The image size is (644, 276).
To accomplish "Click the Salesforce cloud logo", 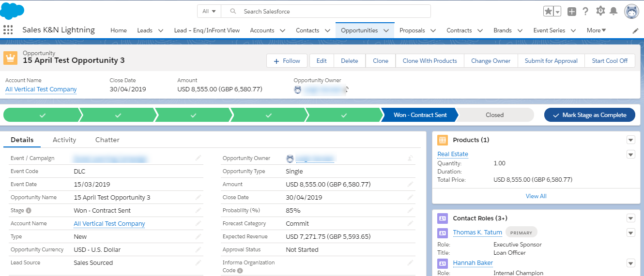I will coord(13,11).
